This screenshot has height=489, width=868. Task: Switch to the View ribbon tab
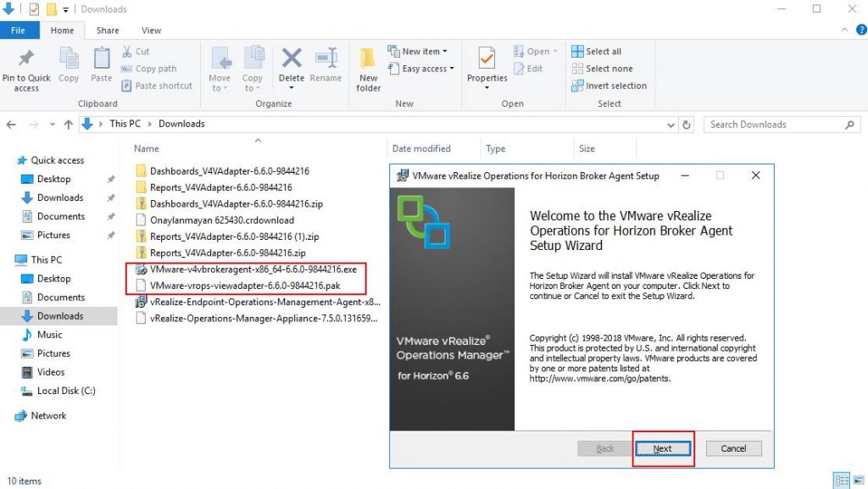pyautogui.click(x=151, y=31)
